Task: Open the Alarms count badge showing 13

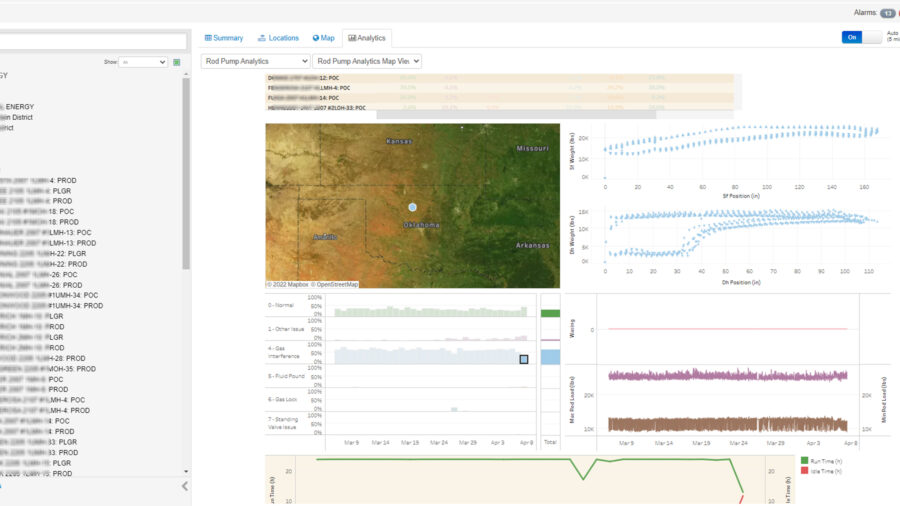Action: coord(888,13)
